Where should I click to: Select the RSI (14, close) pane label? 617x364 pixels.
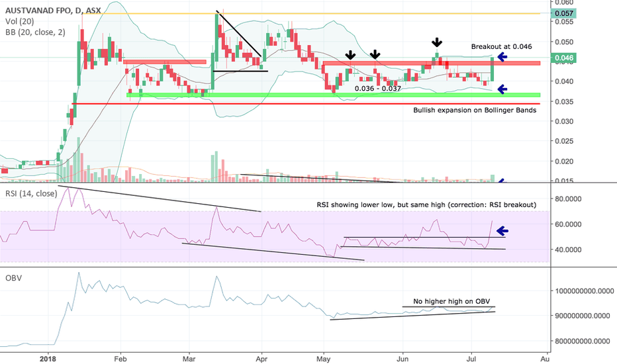(31, 193)
